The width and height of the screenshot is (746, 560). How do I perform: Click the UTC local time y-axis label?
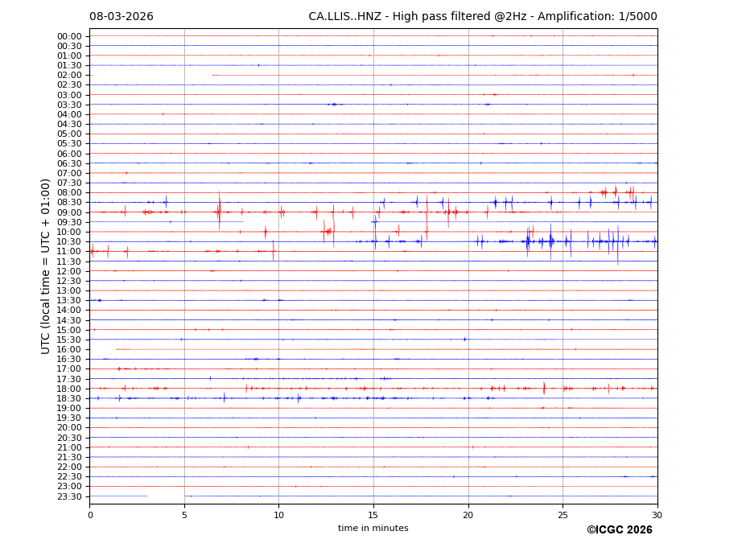[x=46, y=266]
